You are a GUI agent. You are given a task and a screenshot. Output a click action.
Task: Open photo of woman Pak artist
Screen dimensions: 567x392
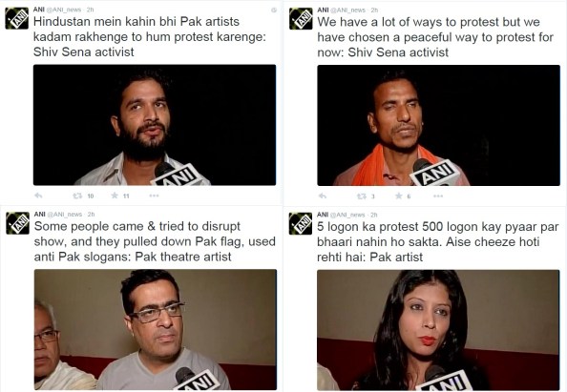click(x=438, y=330)
